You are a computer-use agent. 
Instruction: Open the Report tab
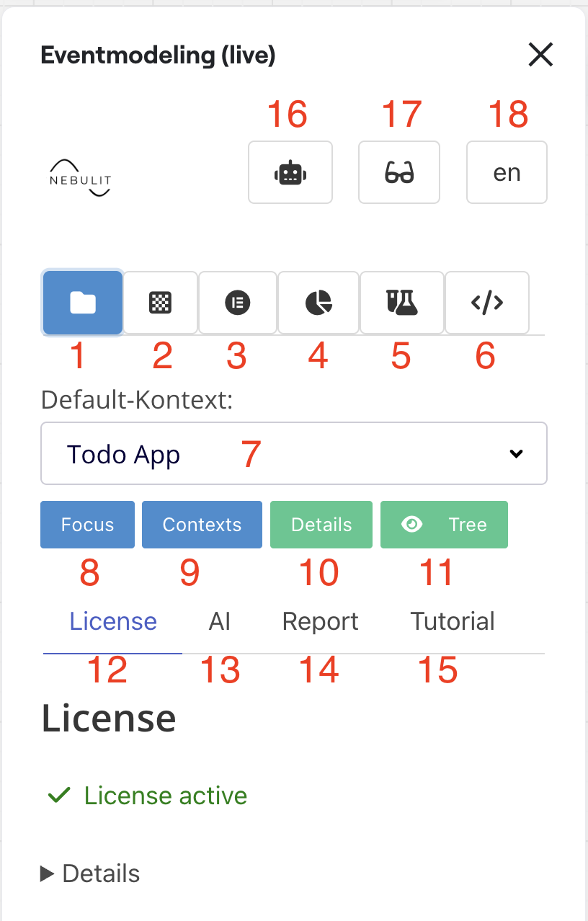tap(320, 620)
